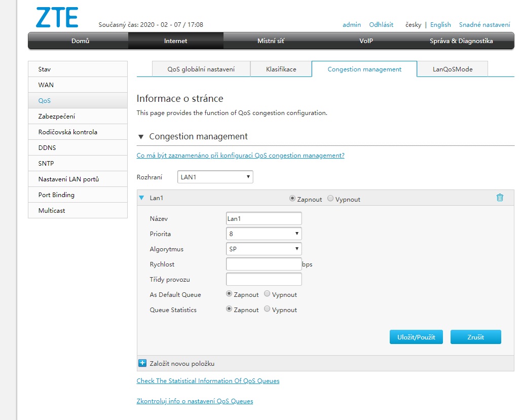Collapse the Lan1 entry triangle
Viewport: 521px width, 420px height.
(x=142, y=198)
